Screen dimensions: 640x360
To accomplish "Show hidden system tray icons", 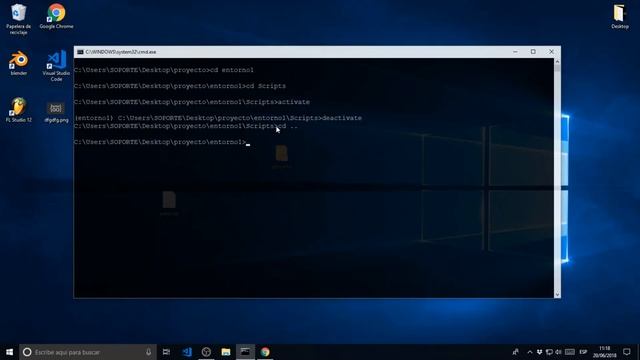I will point(530,352).
